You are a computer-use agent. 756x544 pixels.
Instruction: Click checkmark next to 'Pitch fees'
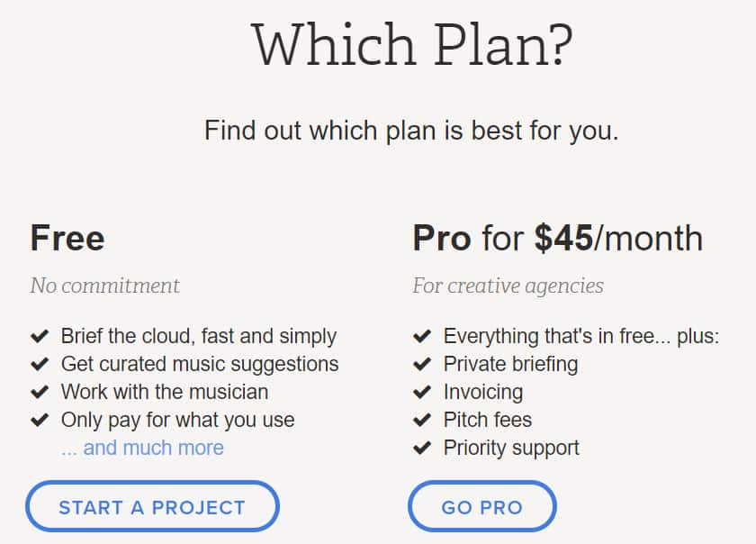(421, 421)
